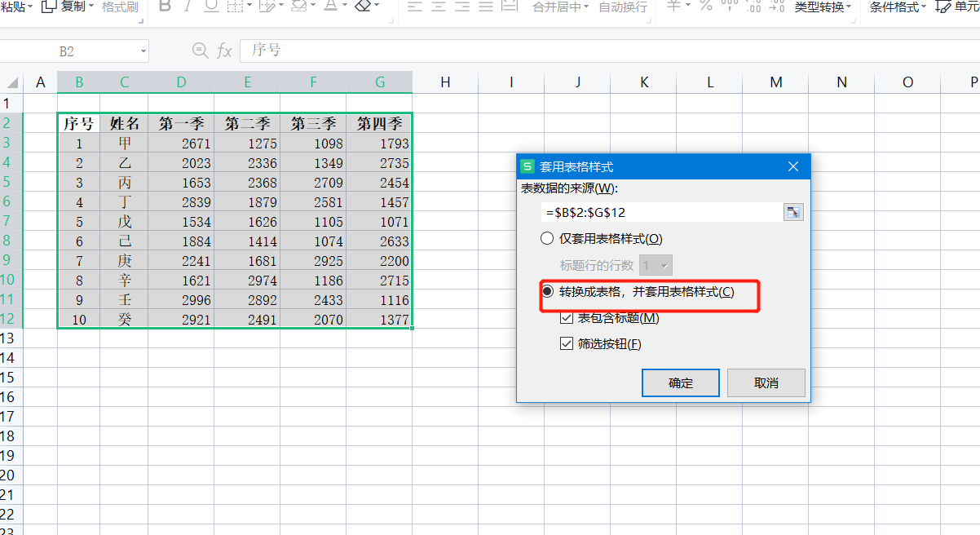Uncheck the 表包含标题 checkbox

567,318
